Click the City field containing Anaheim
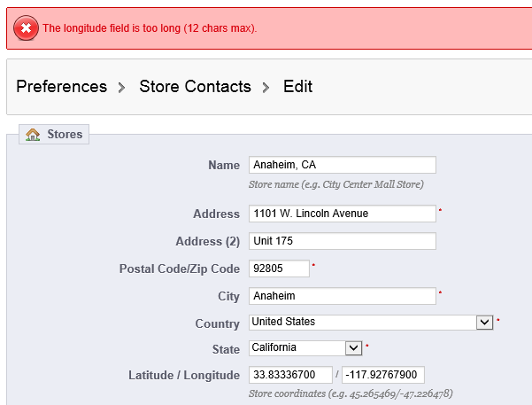This screenshot has width=532, height=405. point(343,296)
